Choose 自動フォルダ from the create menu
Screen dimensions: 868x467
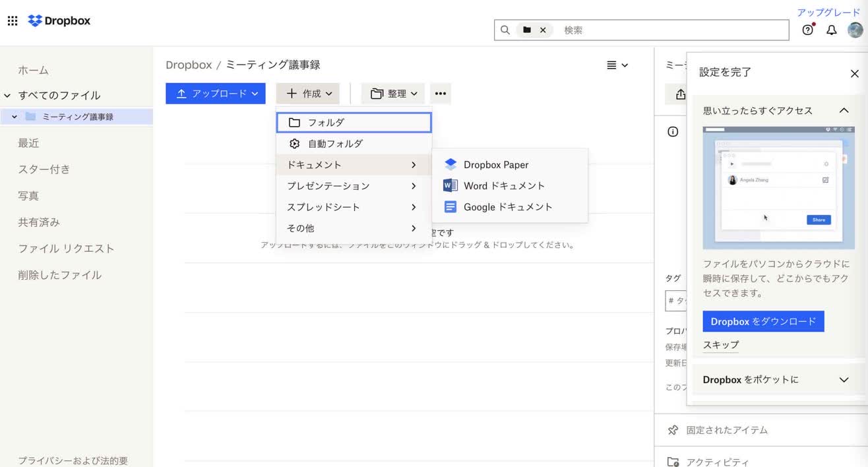coord(354,144)
